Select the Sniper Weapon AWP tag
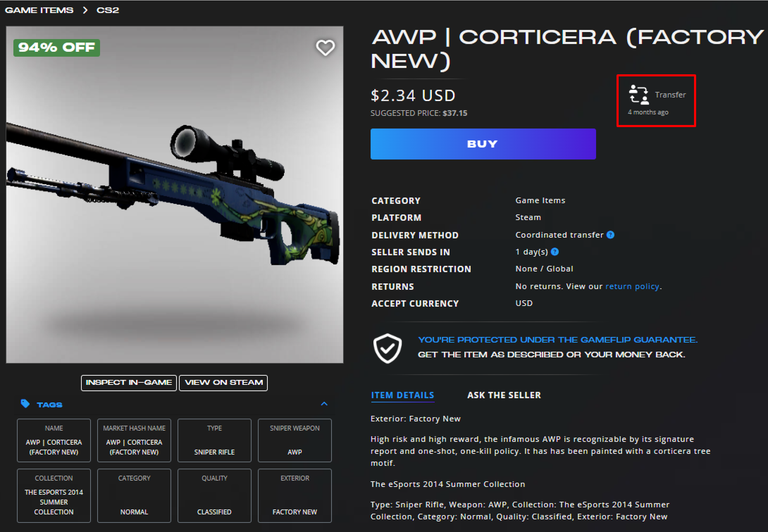Screen dimensions: 768x532 point(295,440)
